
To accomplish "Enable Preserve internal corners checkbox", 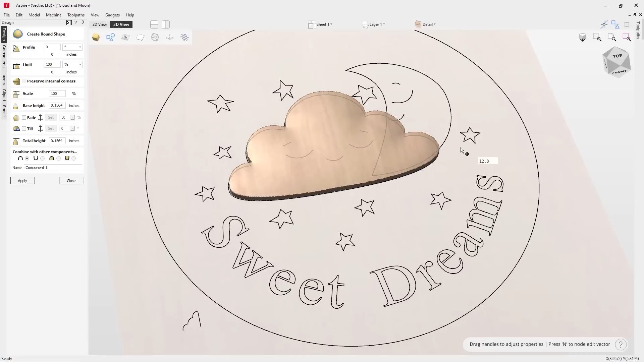I will tap(24, 81).
